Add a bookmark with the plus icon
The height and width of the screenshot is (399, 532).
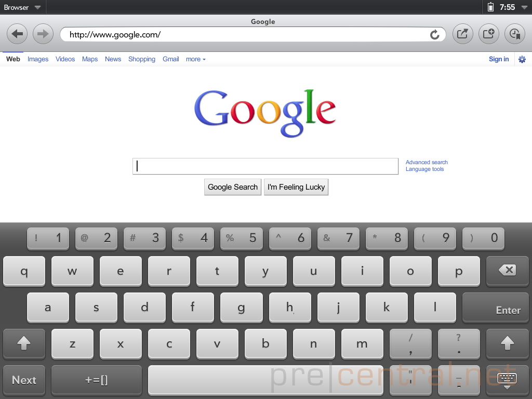[488, 34]
